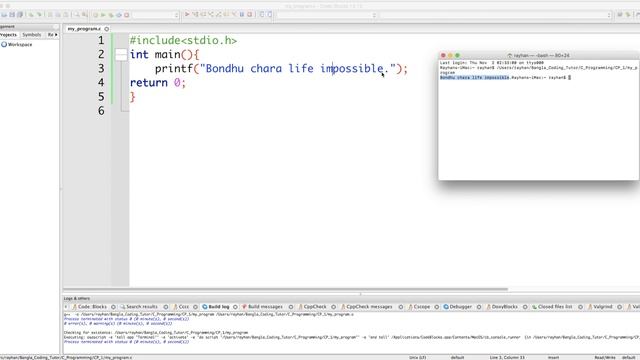Click the Terminal window title bar
The height and width of the screenshot is (360, 640).
tap(539, 55)
